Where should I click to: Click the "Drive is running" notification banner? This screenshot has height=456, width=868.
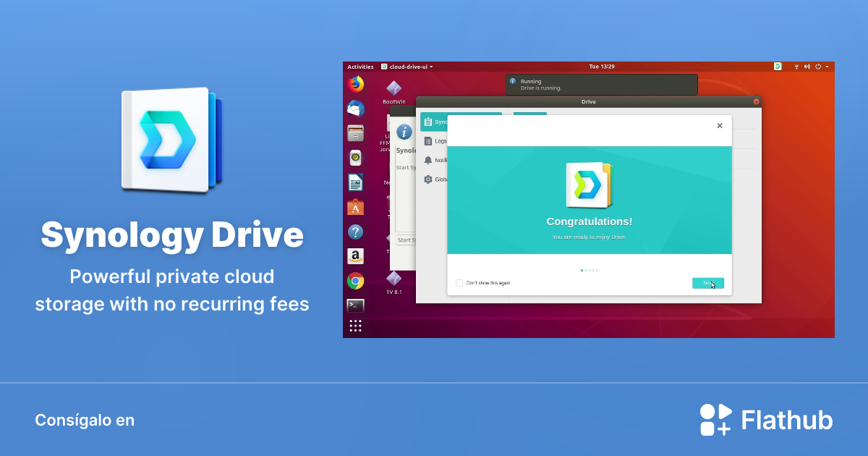[x=600, y=84]
